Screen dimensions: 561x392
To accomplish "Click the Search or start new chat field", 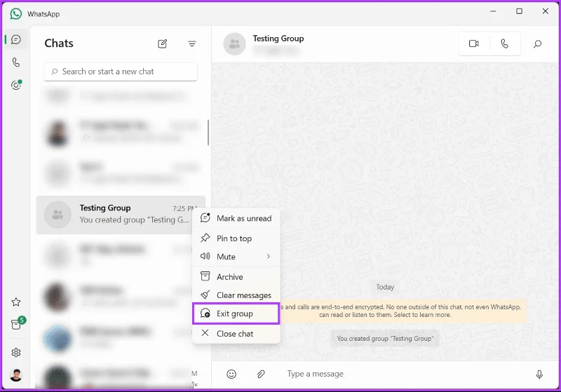I will click(121, 72).
